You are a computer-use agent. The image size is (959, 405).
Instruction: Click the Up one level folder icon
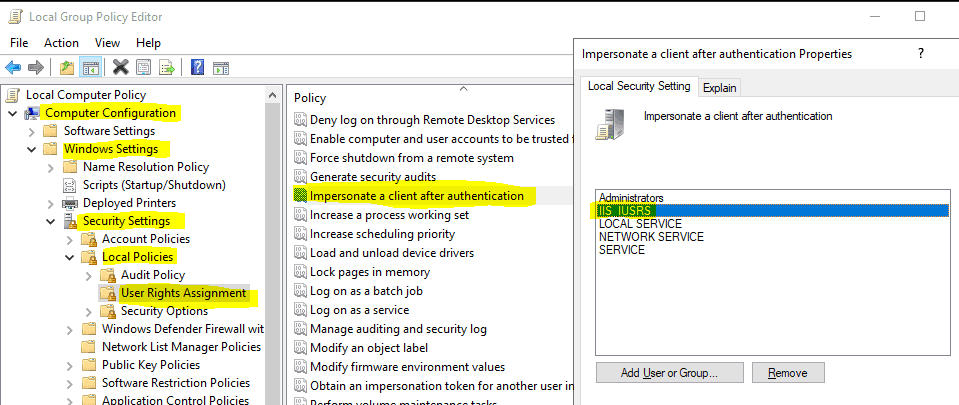coord(67,67)
